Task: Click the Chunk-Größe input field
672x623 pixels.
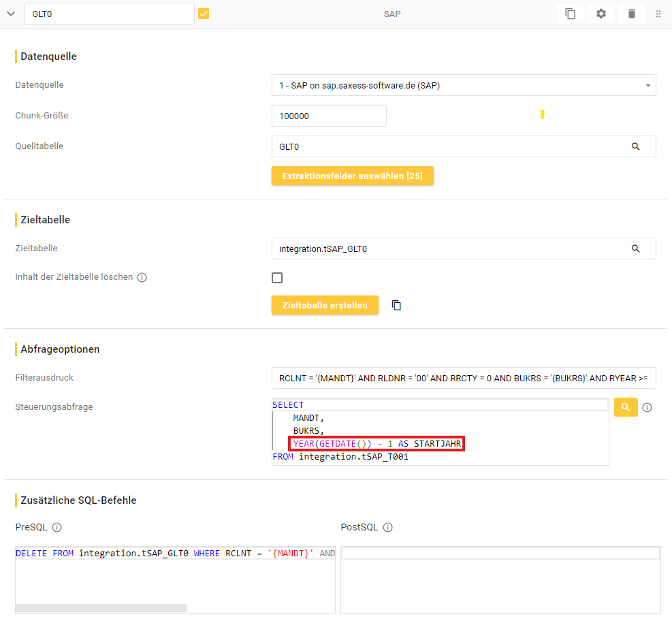Action: click(328, 116)
